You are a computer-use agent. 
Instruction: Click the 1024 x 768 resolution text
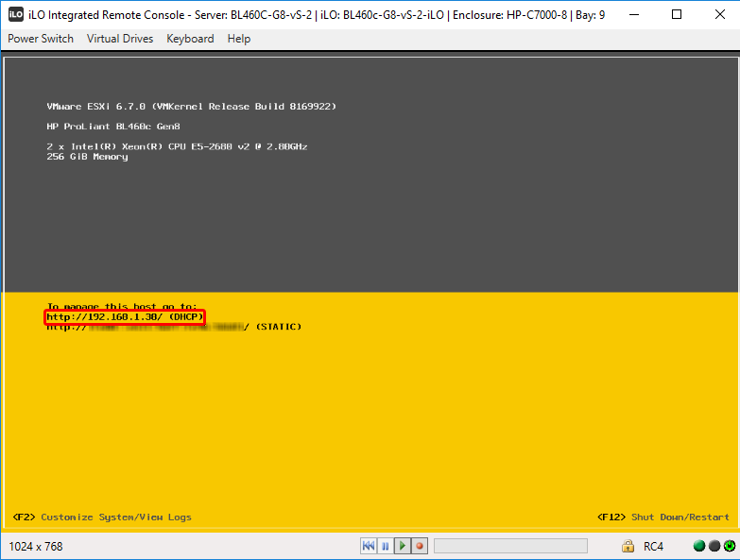36,547
